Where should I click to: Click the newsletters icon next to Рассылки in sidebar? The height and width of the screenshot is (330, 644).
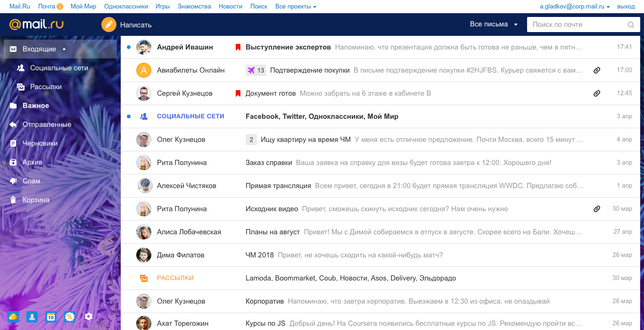[21, 87]
